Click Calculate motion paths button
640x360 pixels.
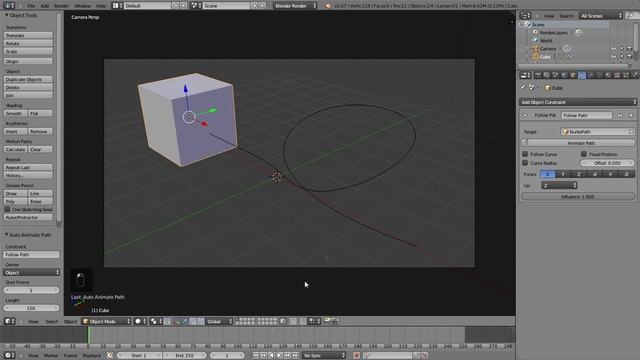click(16, 149)
